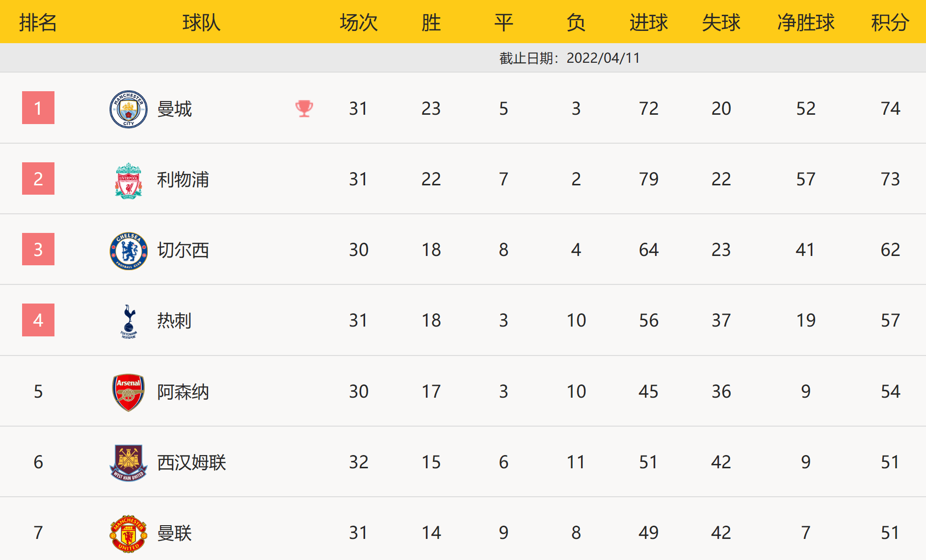Screen dimensions: 926x560
Task: Sort table by 积分 column header
Action: tap(890, 23)
